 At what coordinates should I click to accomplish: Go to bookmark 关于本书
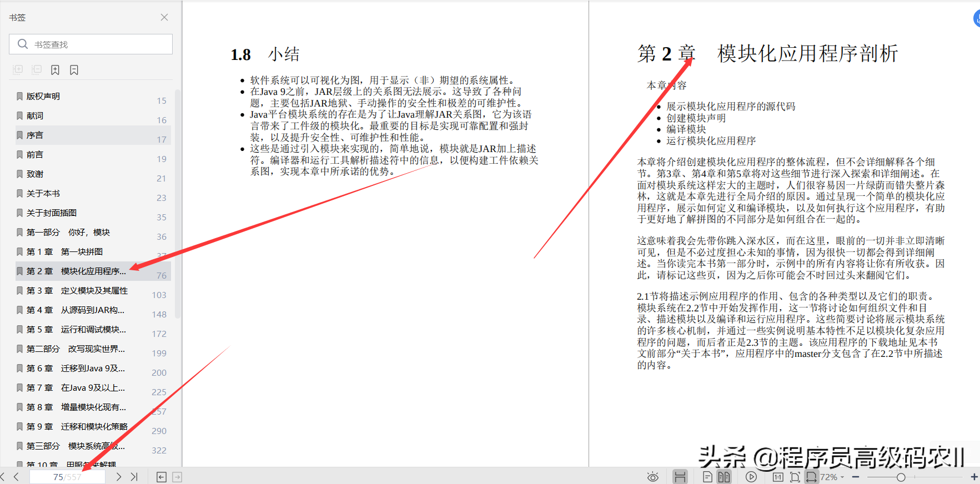pos(93,194)
